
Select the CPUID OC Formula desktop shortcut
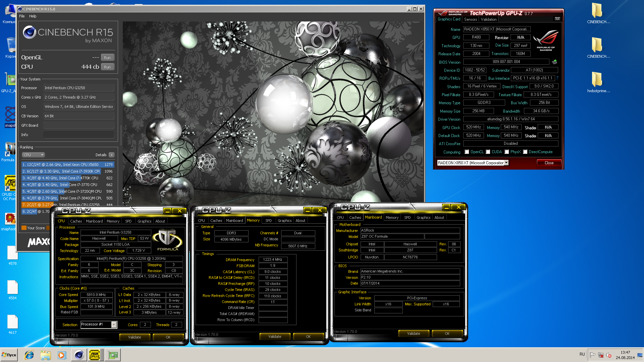(x=9, y=188)
